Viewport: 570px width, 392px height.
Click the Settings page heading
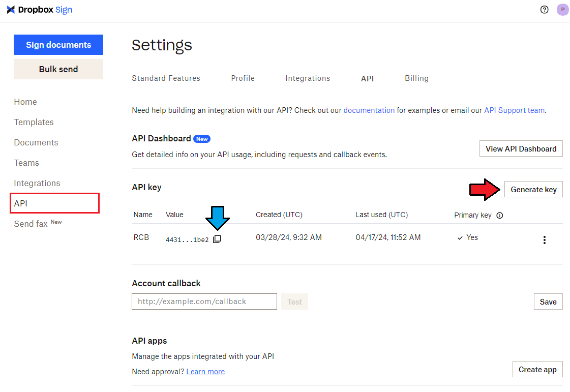tap(162, 45)
